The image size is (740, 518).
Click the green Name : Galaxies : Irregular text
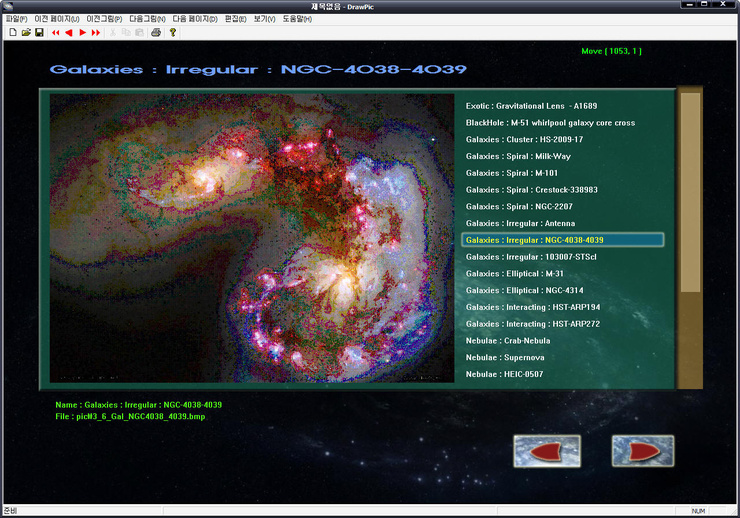tap(138, 405)
